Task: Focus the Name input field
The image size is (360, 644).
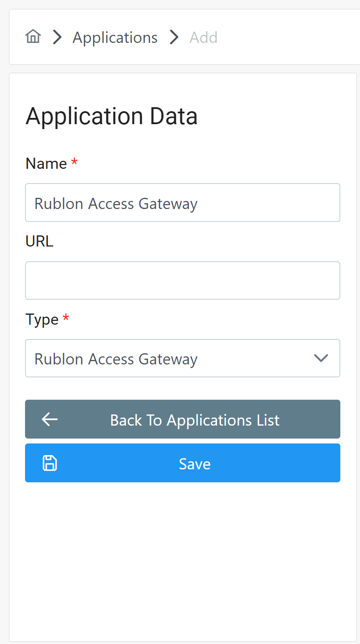Action: [x=182, y=203]
